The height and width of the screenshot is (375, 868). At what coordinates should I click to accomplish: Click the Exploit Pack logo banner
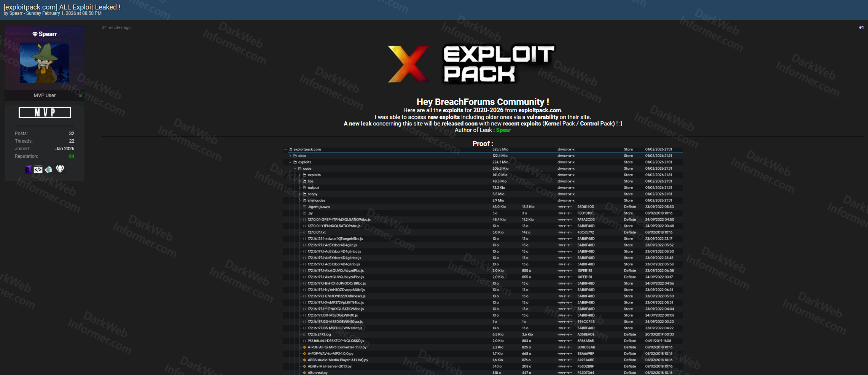pyautogui.click(x=471, y=64)
